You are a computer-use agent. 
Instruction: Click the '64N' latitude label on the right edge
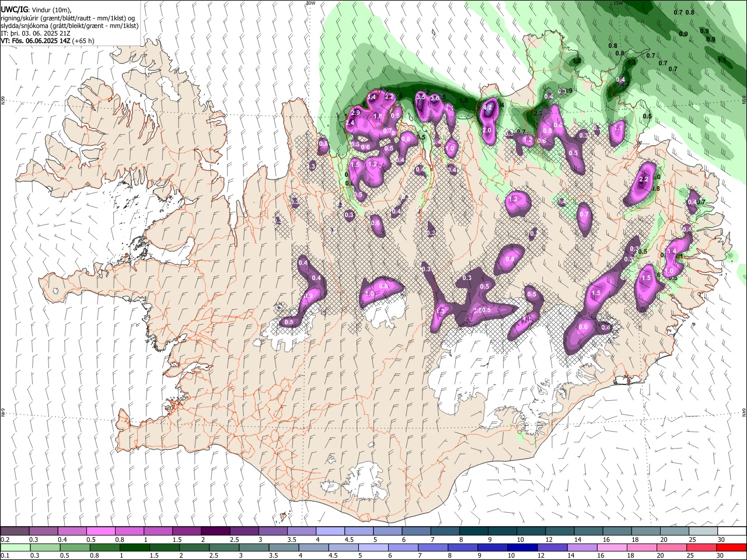(744, 411)
